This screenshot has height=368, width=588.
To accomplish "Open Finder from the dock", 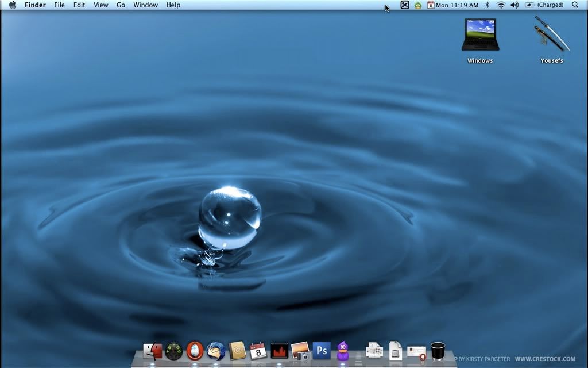I will point(153,351).
